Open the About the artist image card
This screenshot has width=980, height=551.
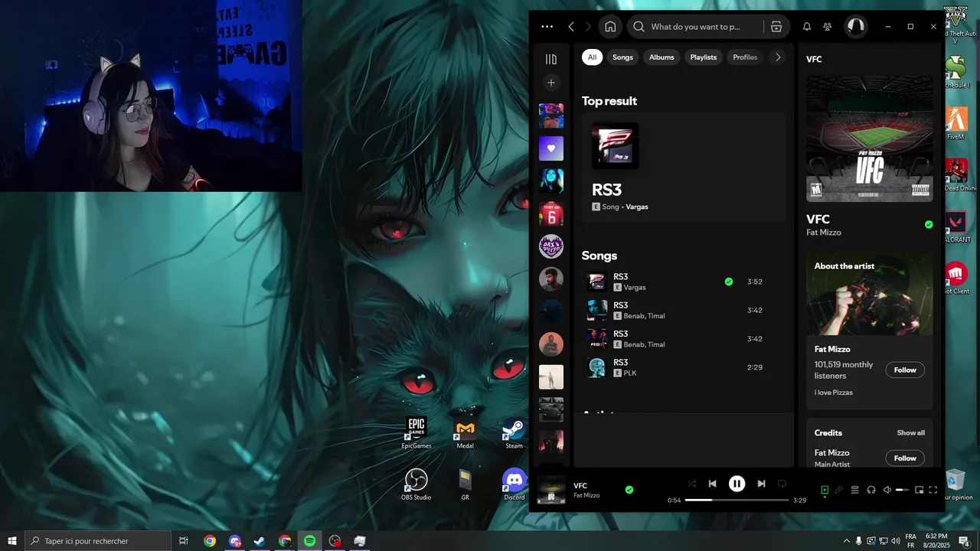tap(870, 294)
